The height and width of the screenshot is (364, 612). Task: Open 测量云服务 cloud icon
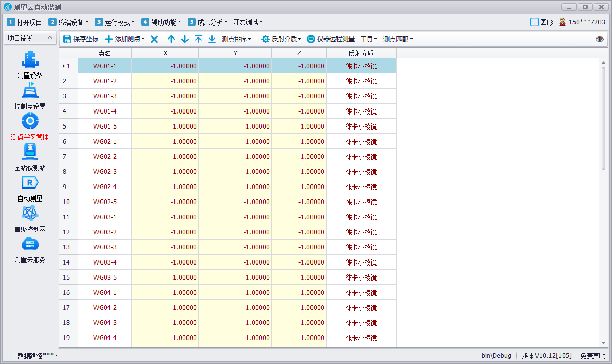click(30, 244)
